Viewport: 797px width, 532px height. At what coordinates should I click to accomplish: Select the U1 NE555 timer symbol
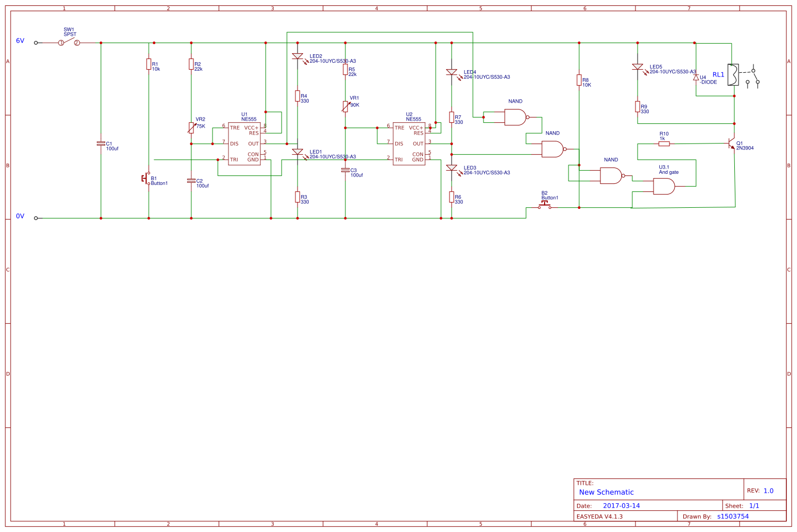pyautogui.click(x=244, y=143)
